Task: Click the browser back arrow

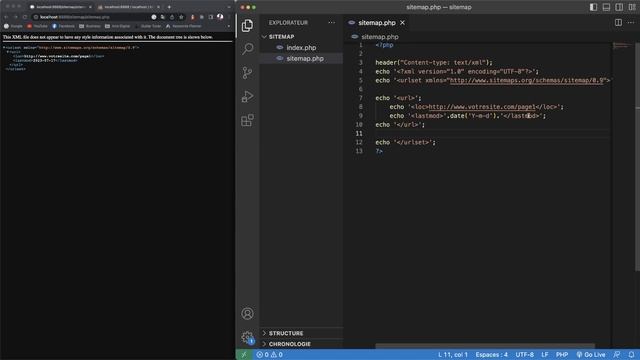Action: point(6,17)
